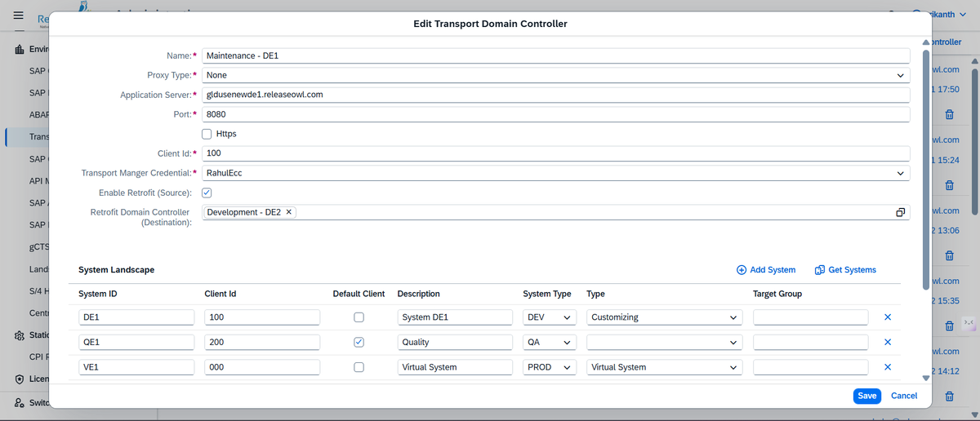
Task: Delete the QE1 system row
Action: click(x=888, y=342)
